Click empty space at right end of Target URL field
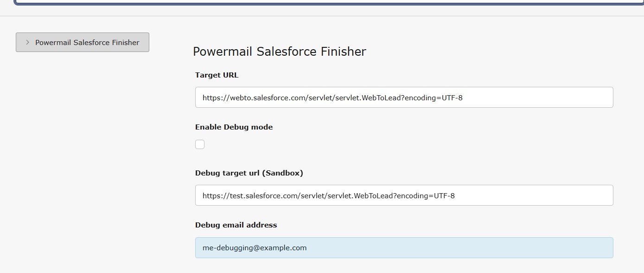This screenshot has height=273, width=644. tap(556, 97)
